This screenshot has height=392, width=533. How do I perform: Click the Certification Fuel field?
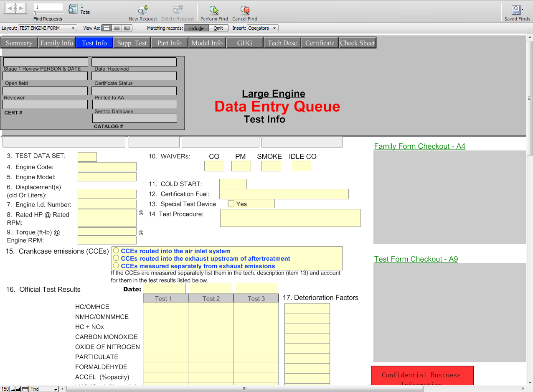tap(284, 194)
